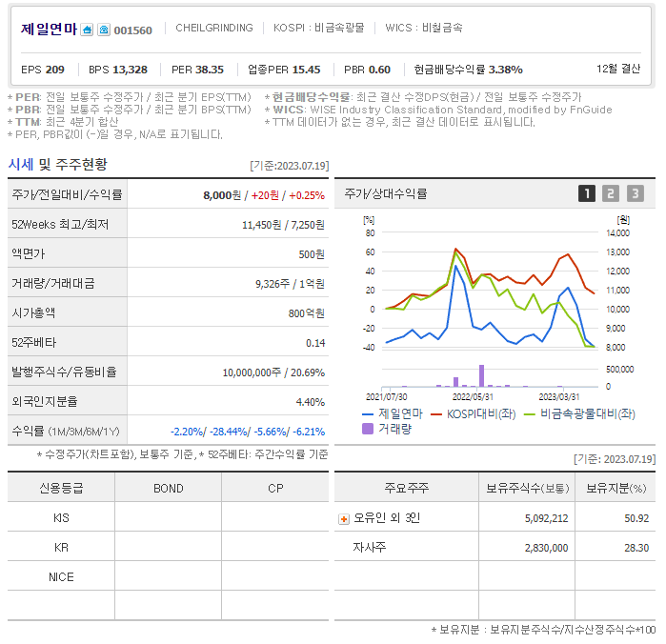
Task: Click the tallest purple volume bar
Action: pos(481,376)
